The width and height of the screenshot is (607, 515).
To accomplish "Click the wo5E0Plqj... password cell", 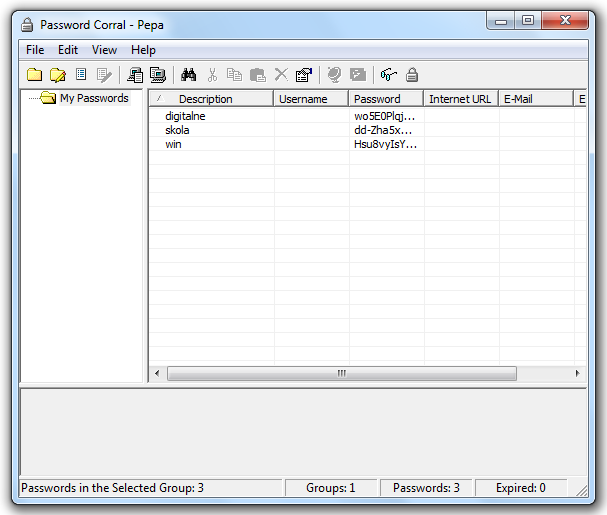I will (384, 116).
